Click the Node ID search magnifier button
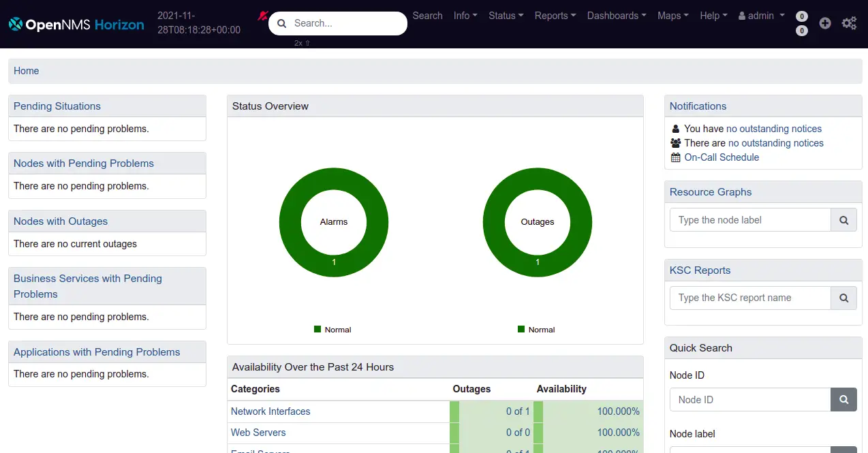 (x=843, y=400)
